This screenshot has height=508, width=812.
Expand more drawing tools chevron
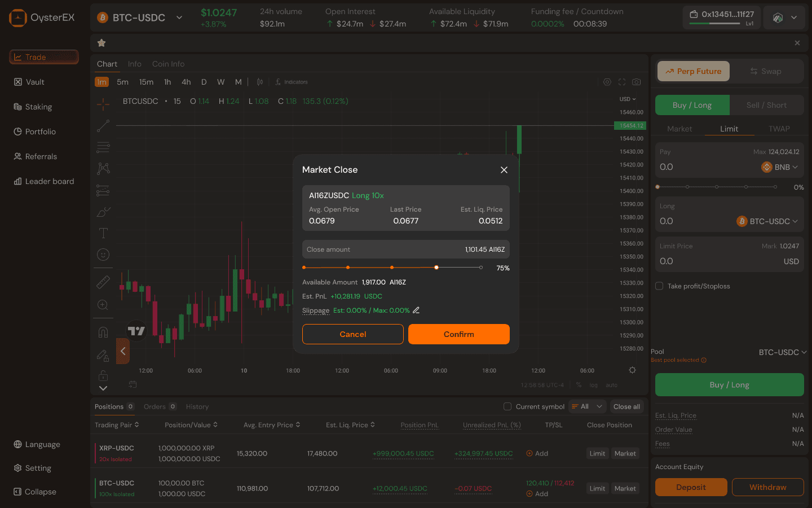[103, 388]
